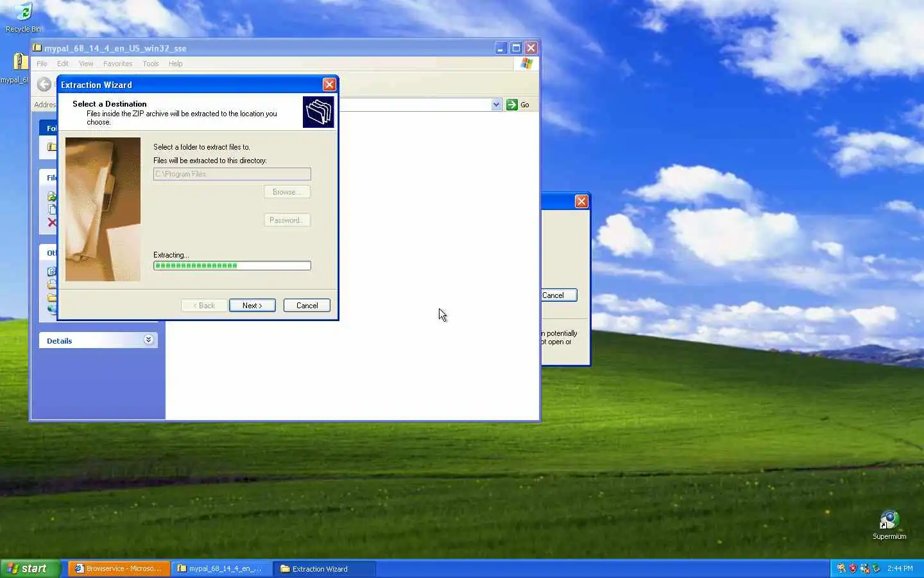Click the Back button in the wizard

pyautogui.click(x=204, y=306)
